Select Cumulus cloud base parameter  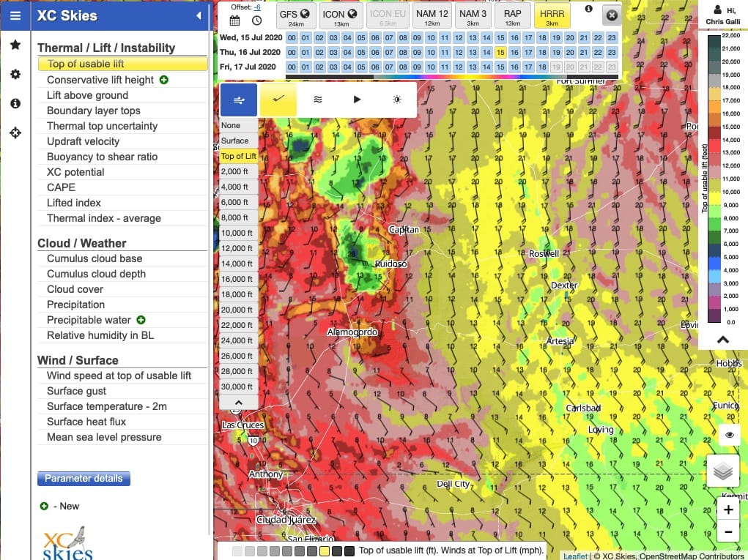click(122, 258)
